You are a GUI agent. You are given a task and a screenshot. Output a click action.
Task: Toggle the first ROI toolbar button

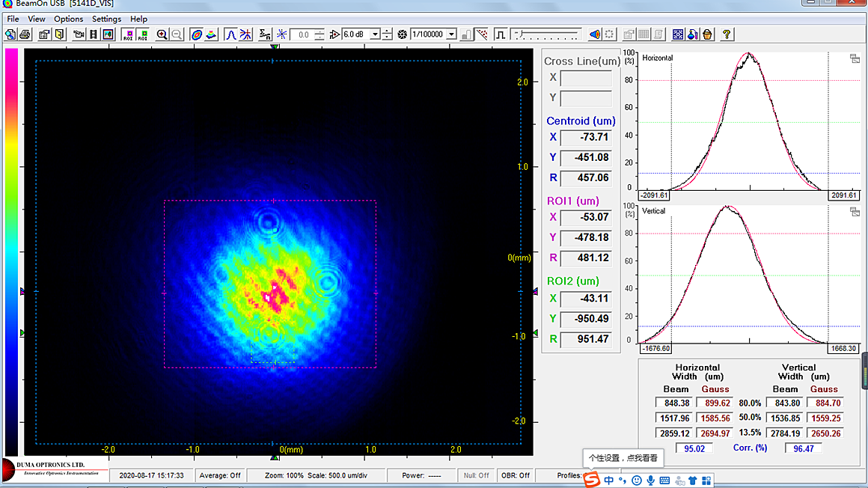(128, 34)
